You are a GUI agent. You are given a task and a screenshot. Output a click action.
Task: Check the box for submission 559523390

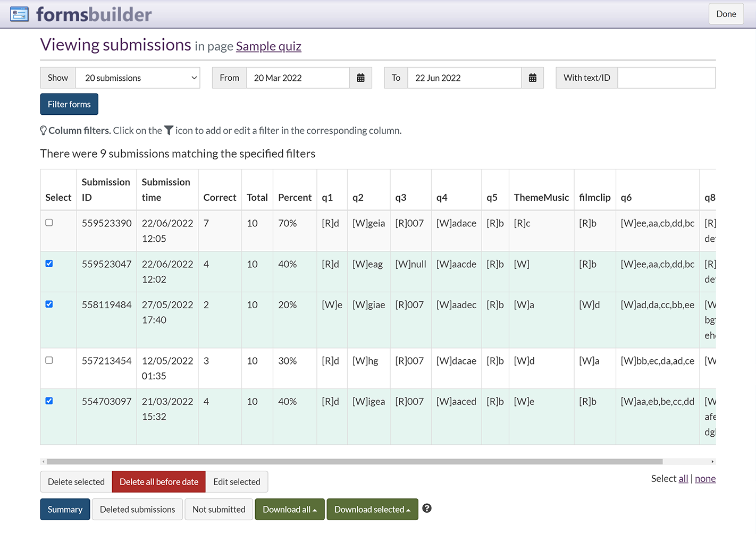tap(49, 223)
